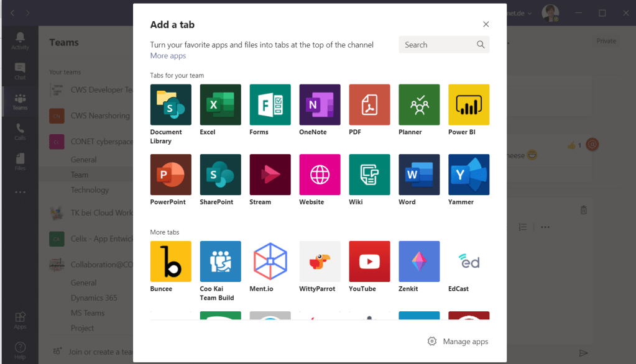This screenshot has height=364, width=636.
Task: Select the Website tab tile
Action: [x=320, y=175]
